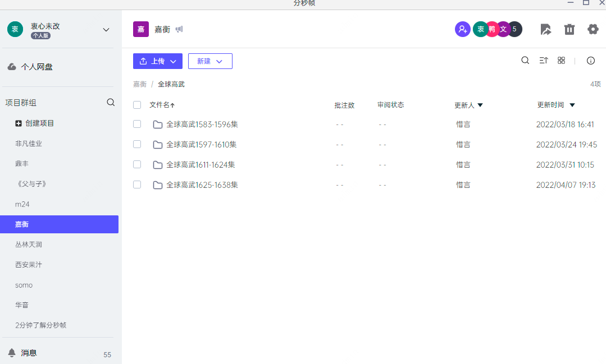Select 西安果汁 project

tap(29, 265)
